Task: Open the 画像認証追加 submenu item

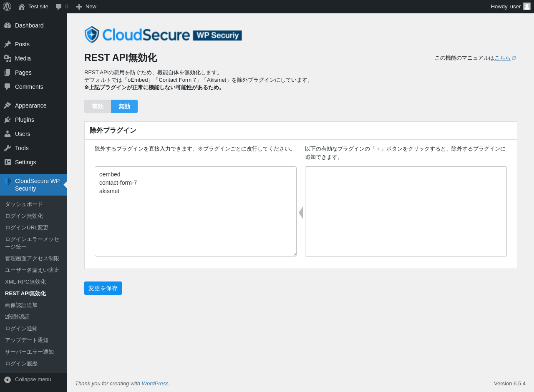Action: (33, 305)
